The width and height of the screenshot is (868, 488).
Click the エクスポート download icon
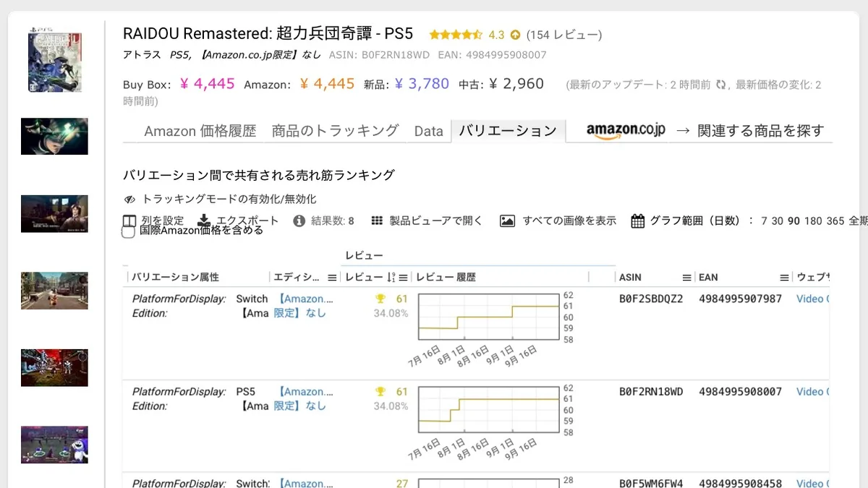click(x=204, y=221)
